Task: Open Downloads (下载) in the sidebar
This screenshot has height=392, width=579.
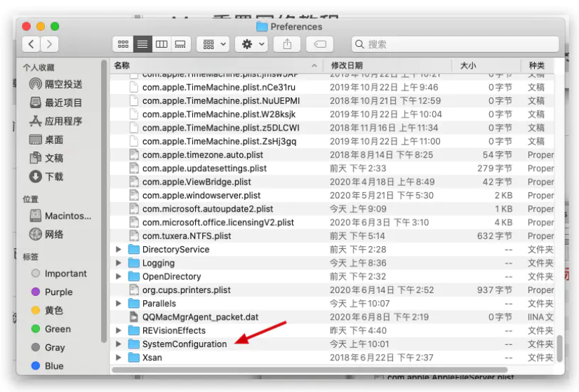Action: [46, 177]
